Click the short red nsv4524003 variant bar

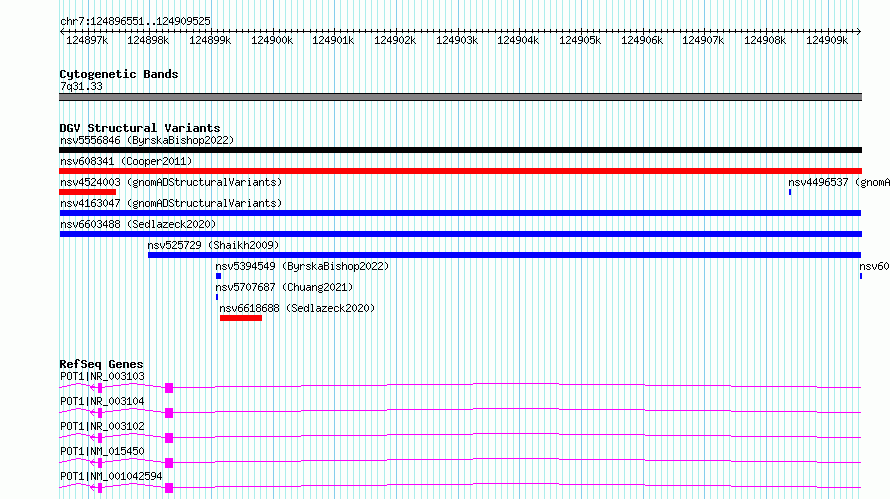(87, 192)
